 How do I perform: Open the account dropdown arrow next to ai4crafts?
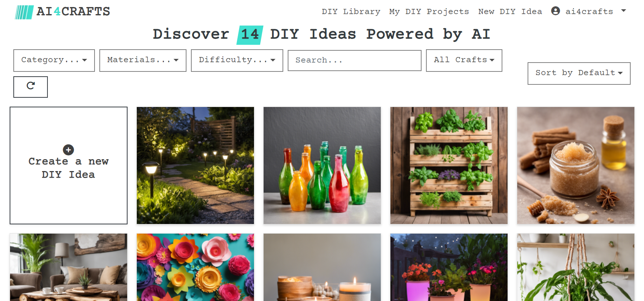624,11
